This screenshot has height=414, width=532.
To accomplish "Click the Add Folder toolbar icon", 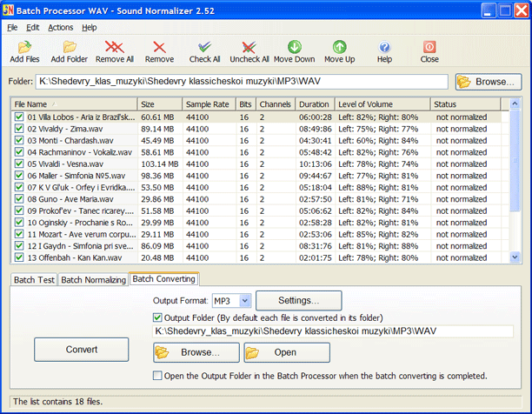I will pyautogui.click(x=70, y=47).
